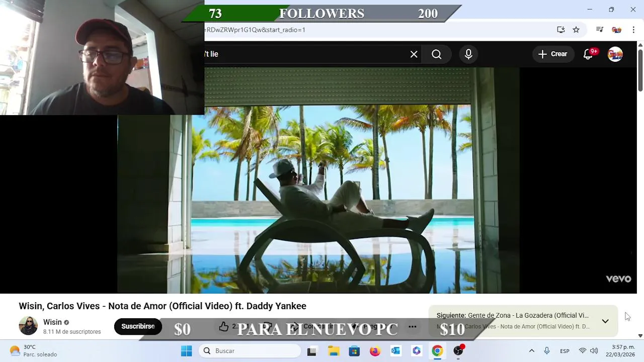Open the weather widget 30°C
The height and width of the screenshot is (362, 644).
(34, 351)
